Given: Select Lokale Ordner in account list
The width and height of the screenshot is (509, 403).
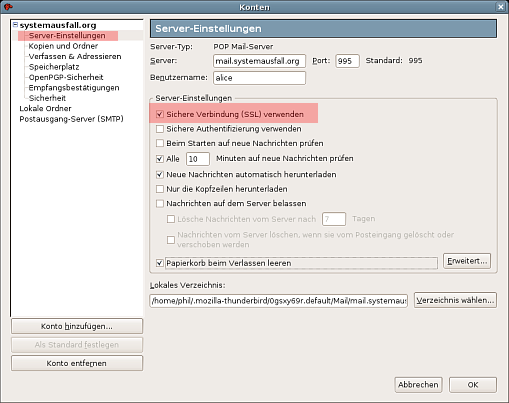Looking at the screenshot, I should click(45, 109).
